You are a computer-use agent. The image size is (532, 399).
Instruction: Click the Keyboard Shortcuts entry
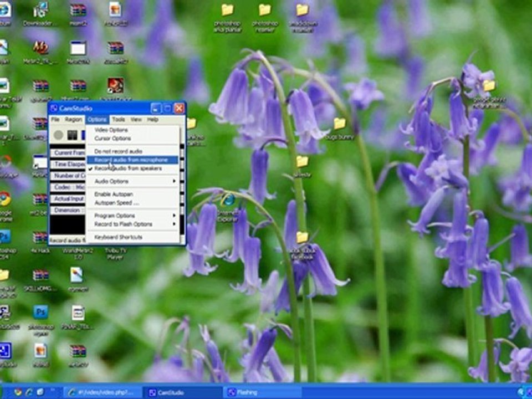pos(118,237)
